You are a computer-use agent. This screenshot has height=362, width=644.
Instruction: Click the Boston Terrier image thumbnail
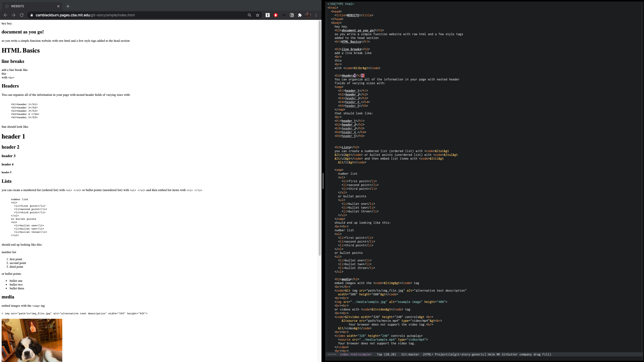(x=31, y=340)
